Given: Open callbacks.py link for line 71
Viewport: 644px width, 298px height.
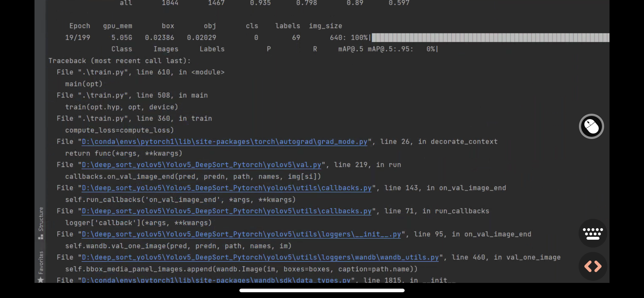Looking at the screenshot, I should tap(227, 211).
